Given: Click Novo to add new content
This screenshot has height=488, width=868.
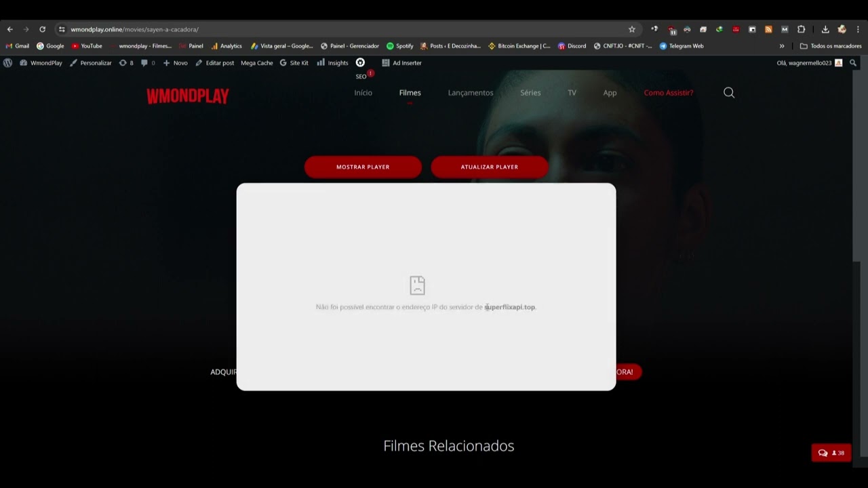Looking at the screenshot, I should (175, 63).
